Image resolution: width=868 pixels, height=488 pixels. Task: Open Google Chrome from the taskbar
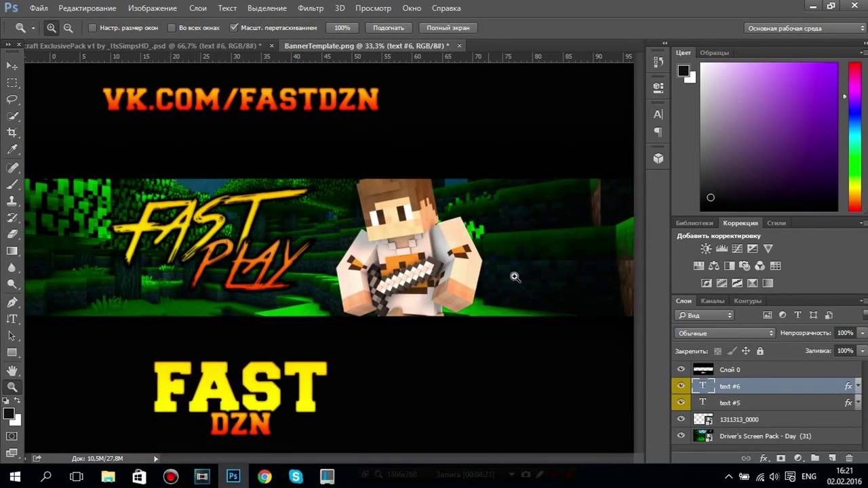point(264,476)
